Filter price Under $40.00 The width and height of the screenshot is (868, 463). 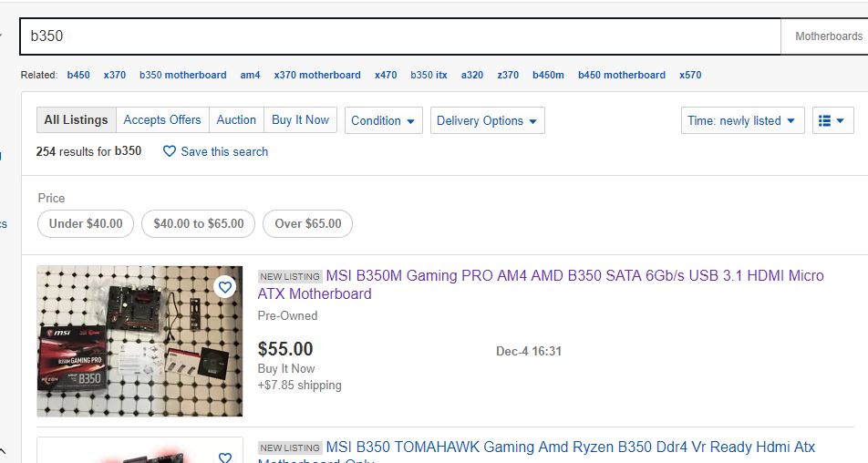click(x=86, y=223)
